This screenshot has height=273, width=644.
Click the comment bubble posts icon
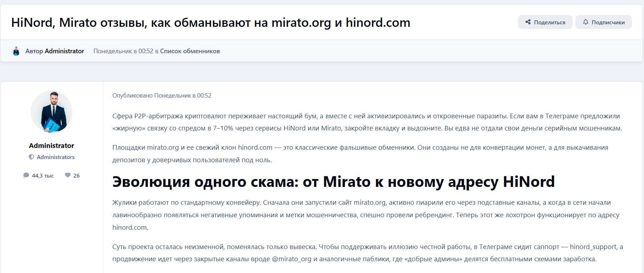click(x=26, y=175)
